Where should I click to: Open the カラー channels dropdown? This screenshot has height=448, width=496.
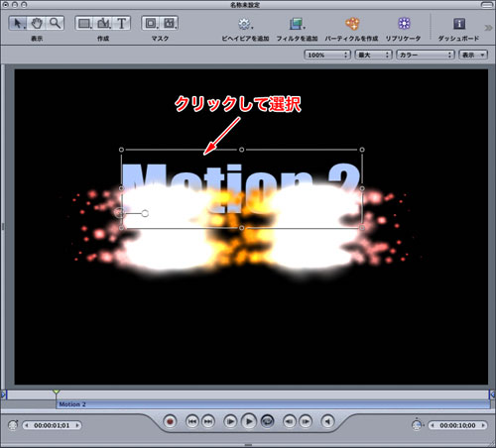(x=426, y=55)
